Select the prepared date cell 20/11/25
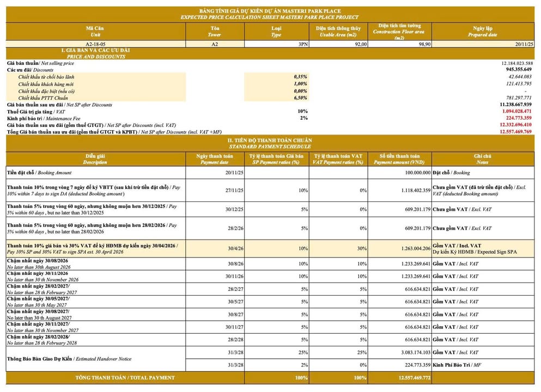Screen dimensions: 541x392 tap(482, 44)
